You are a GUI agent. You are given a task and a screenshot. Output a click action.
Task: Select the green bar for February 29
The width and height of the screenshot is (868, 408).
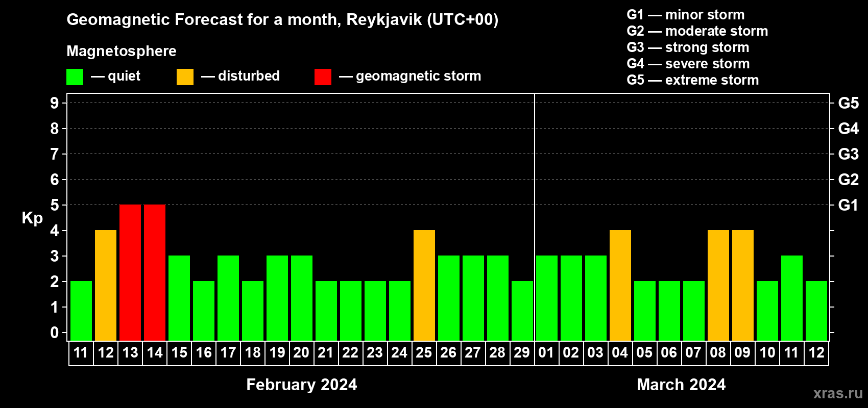(x=522, y=311)
